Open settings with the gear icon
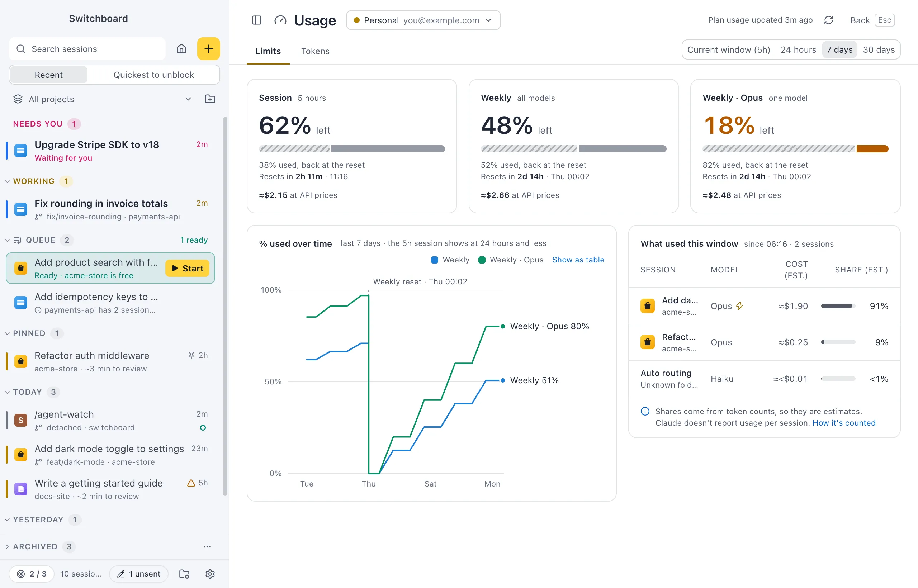918x588 pixels. 210,574
